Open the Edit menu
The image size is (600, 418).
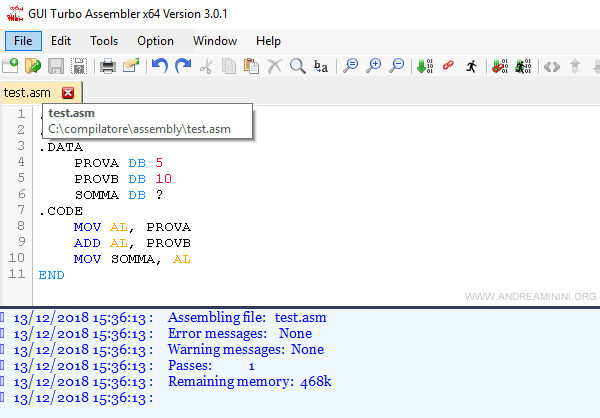click(61, 41)
